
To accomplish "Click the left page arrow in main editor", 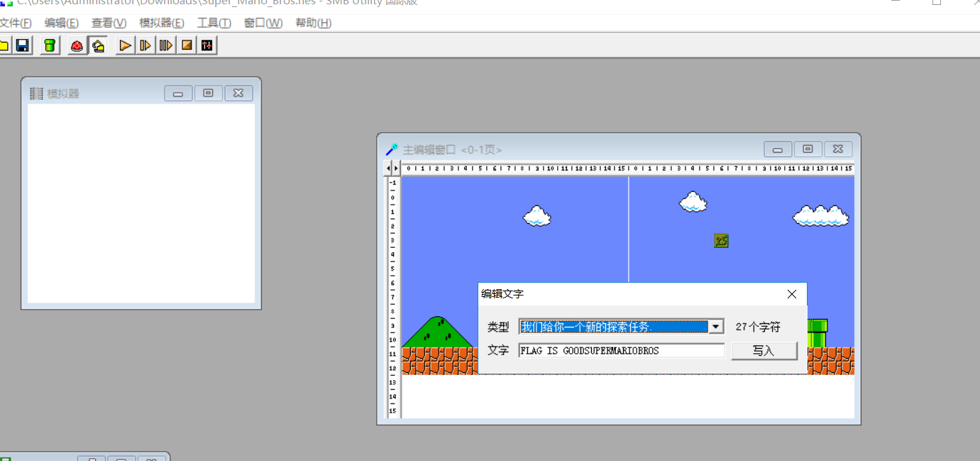I will tap(387, 168).
